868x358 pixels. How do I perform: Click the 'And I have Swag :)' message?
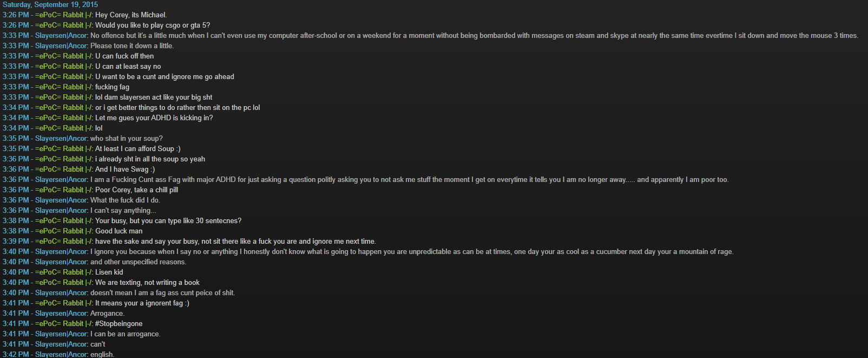pyautogui.click(x=125, y=169)
